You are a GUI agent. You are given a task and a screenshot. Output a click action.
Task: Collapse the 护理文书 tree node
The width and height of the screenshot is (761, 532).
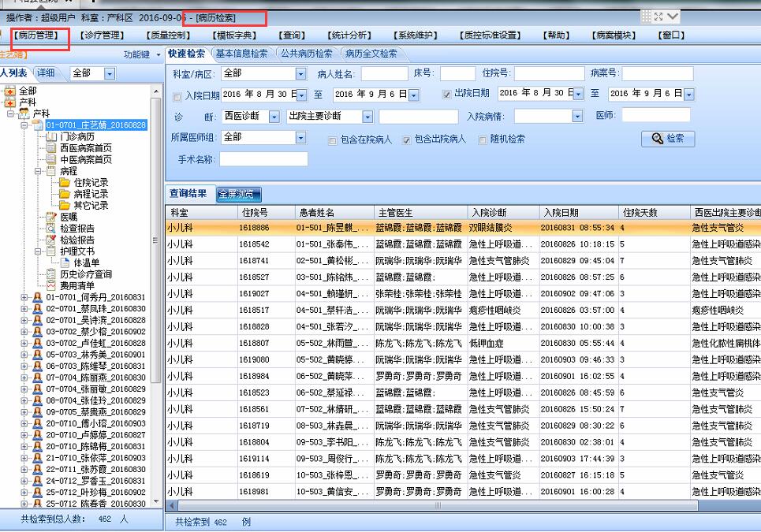[x=38, y=251]
